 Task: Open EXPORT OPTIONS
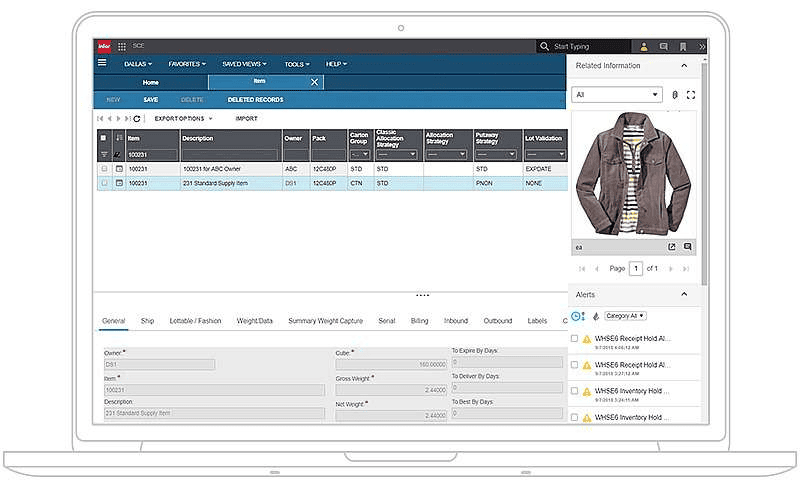(183, 118)
